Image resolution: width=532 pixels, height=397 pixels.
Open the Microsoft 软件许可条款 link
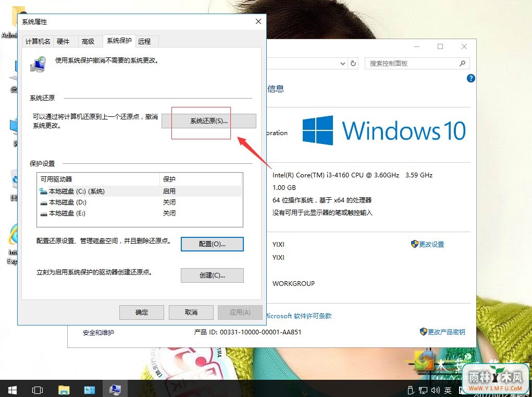(x=299, y=316)
